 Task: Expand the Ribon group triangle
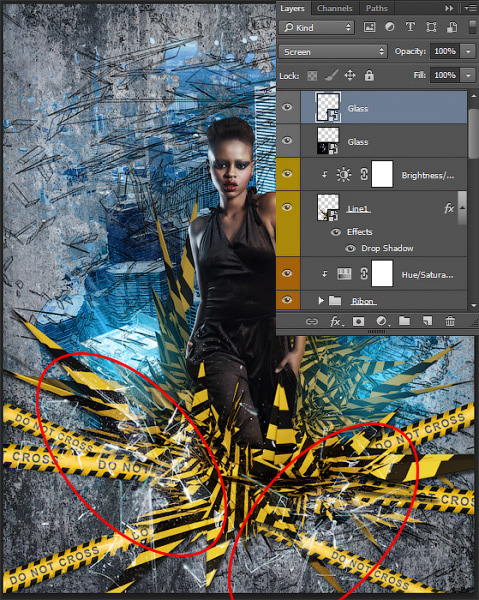[321, 301]
